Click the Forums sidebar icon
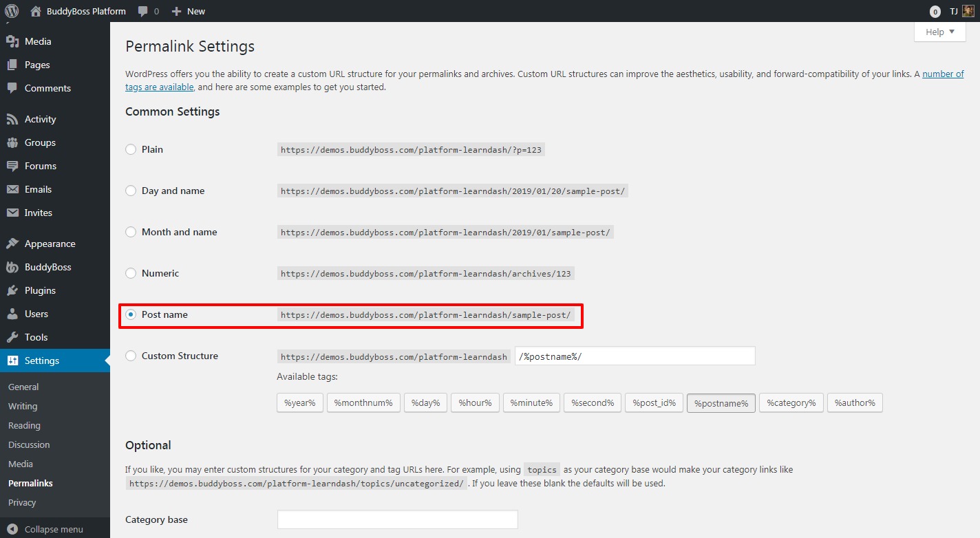 pos(12,166)
